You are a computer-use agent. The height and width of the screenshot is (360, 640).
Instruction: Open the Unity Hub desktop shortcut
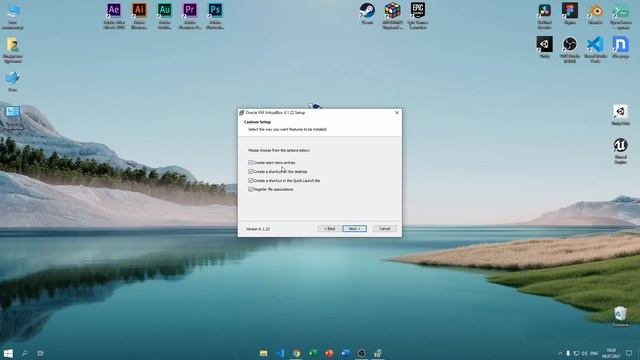click(620, 115)
